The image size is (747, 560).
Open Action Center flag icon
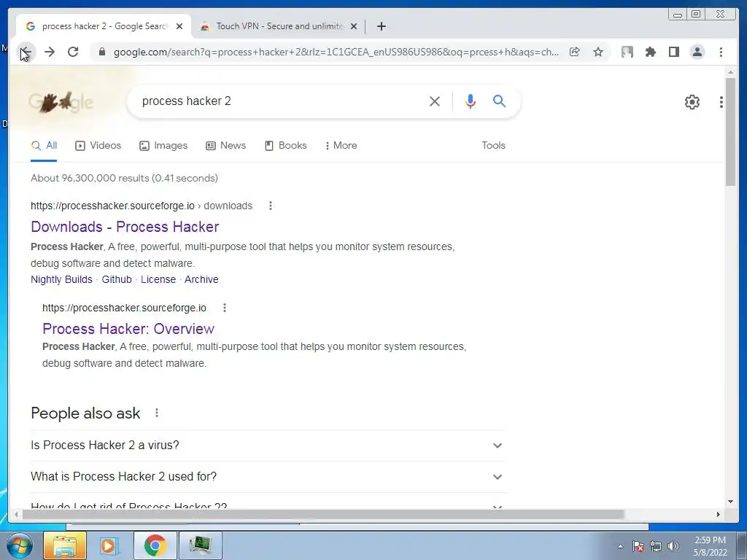[638, 546]
